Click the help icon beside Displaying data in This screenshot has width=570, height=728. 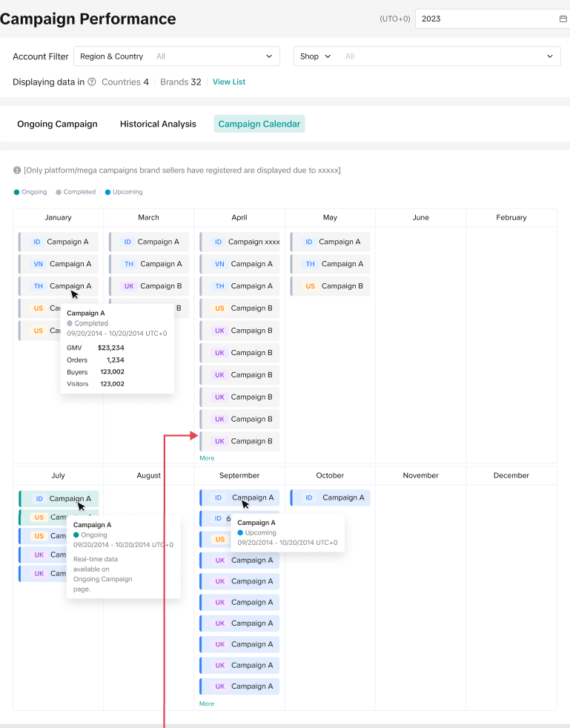[x=92, y=82]
